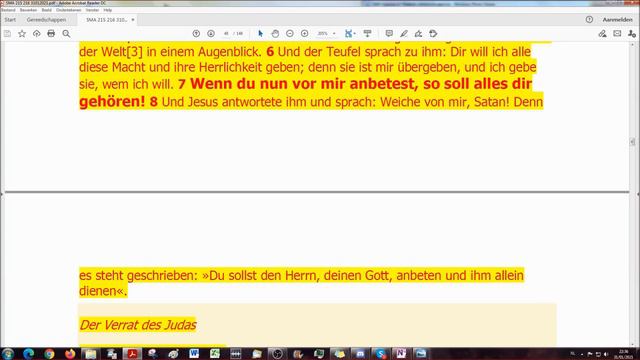Choose the arrow selection tool
This screenshot has width=640, height=360.
point(260,34)
